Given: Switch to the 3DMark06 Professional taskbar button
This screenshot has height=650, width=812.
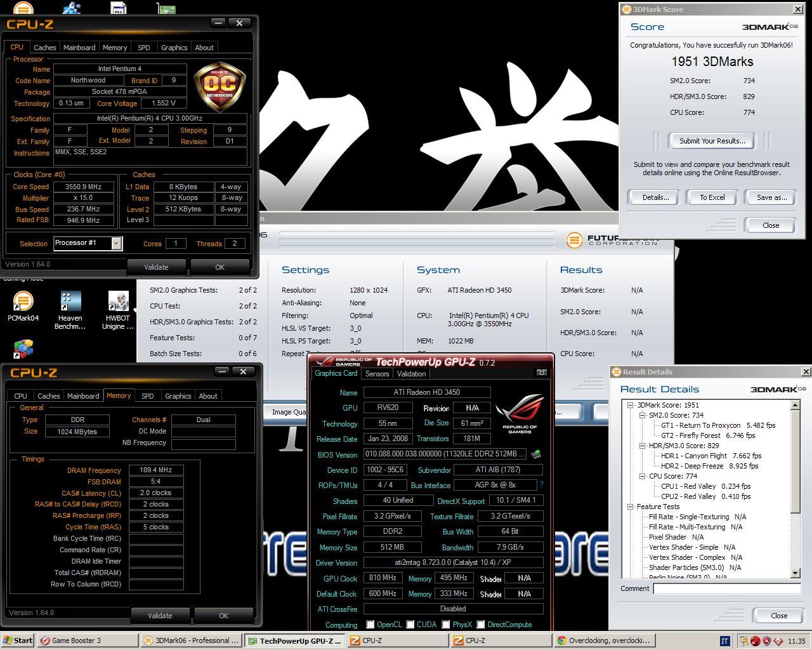Looking at the screenshot, I should [191, 640].
